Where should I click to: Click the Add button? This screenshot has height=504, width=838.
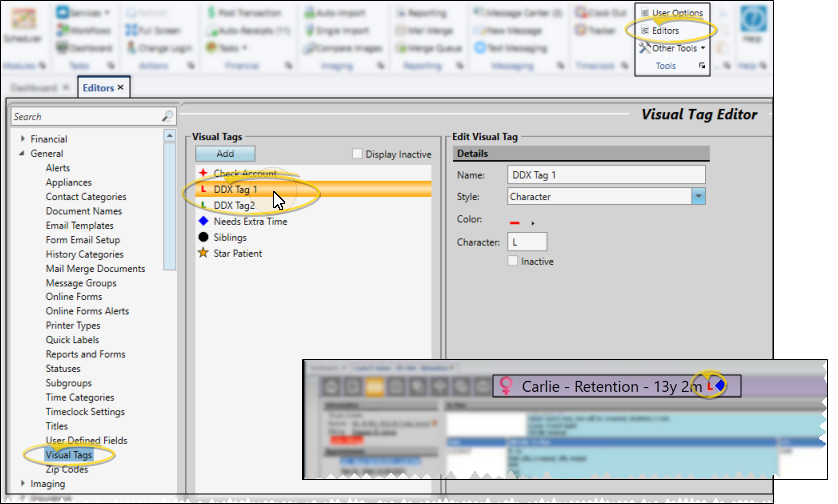click(225, 154)
